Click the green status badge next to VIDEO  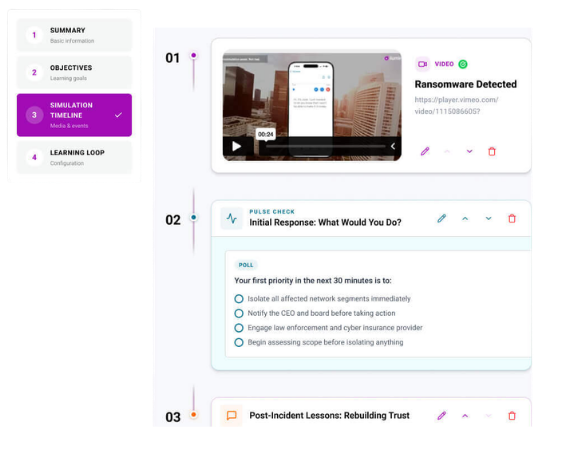(x=463, y=64)
